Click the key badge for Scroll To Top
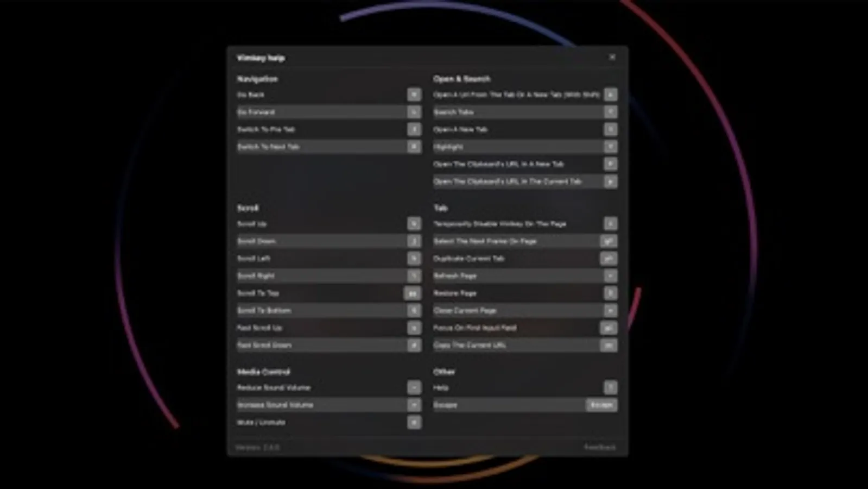Screen dimensions: 868x489 click(413, 293)
